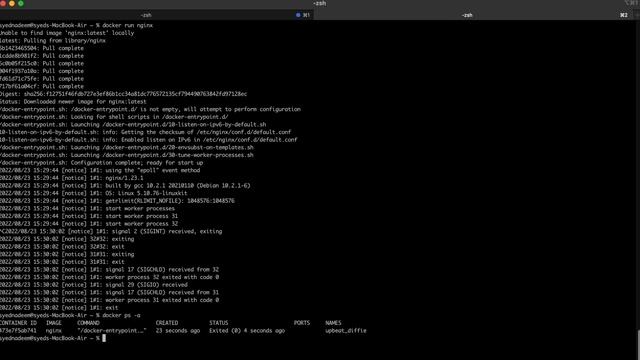
Task: Click 'OS: Linux 5.10.76-linuxkit' line
Action: click(93, 193)
